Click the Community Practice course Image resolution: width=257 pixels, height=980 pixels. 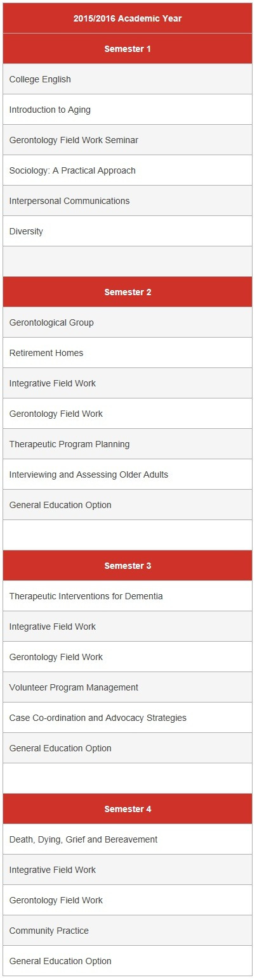128,931
